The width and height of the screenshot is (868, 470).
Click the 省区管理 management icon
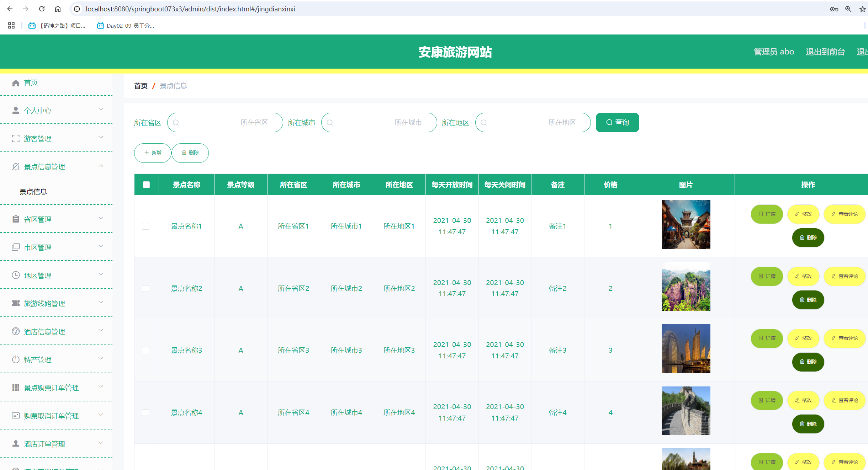tap(16, 219)
